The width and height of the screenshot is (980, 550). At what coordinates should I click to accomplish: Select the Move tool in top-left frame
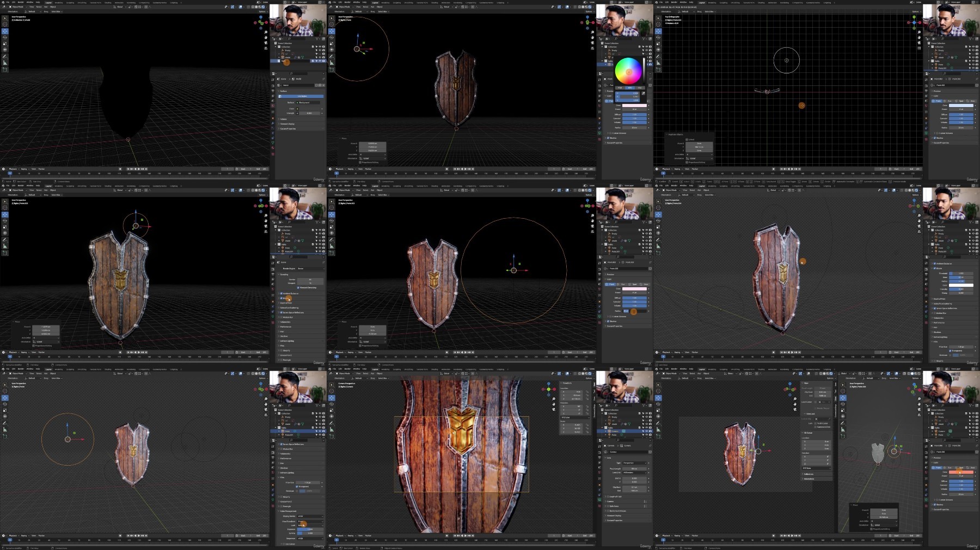click(x=5, y=31)
